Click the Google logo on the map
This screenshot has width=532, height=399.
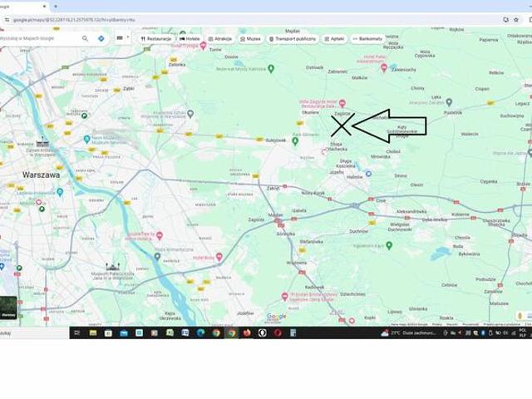click(x=276, y=317)
